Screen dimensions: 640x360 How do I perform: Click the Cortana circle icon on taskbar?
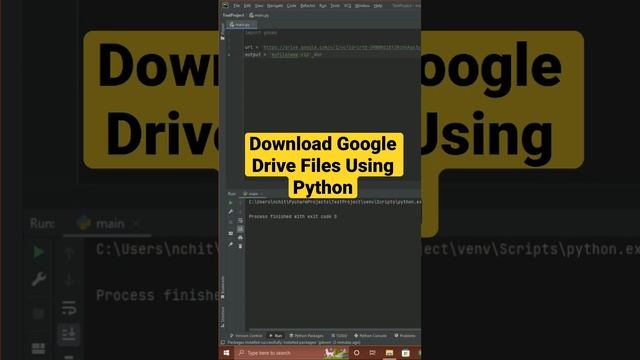point(356,353)
